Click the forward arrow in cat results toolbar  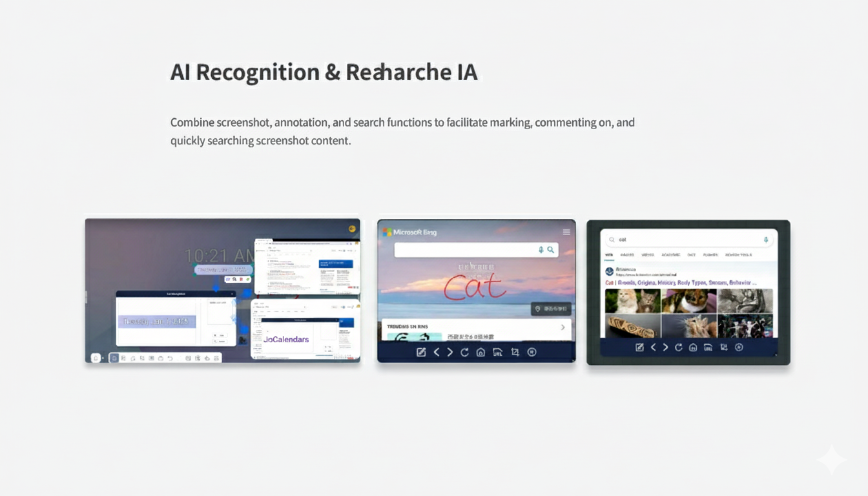pos(665,347)
